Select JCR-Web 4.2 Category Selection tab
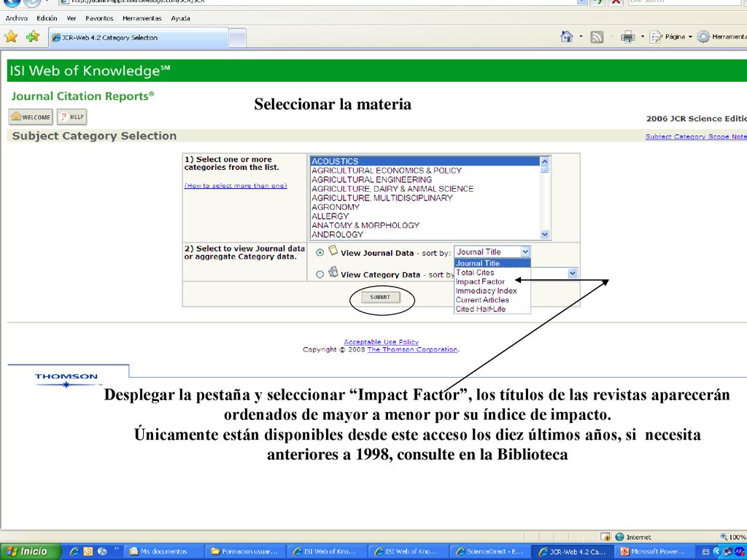The height and width of the screenshot is (560, 747). coord(138,38)
